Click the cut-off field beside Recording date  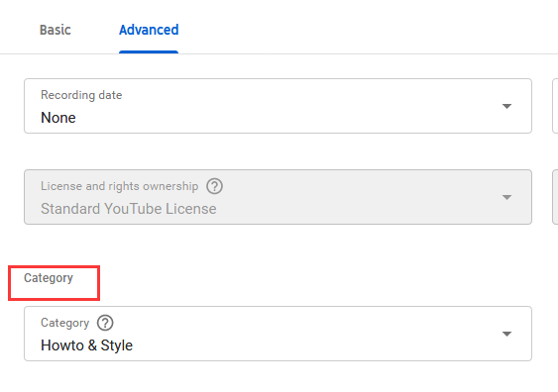tap(555, 106)
